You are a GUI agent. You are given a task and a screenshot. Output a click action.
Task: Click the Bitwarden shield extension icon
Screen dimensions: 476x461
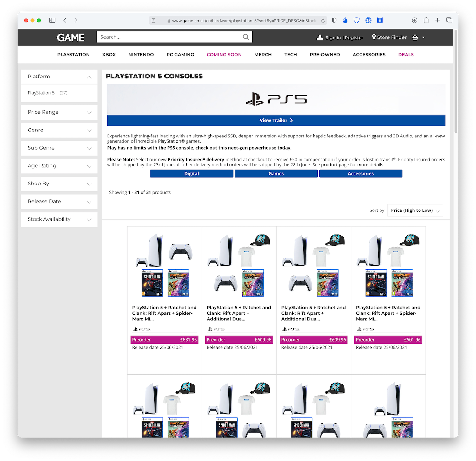click(357, 20)
